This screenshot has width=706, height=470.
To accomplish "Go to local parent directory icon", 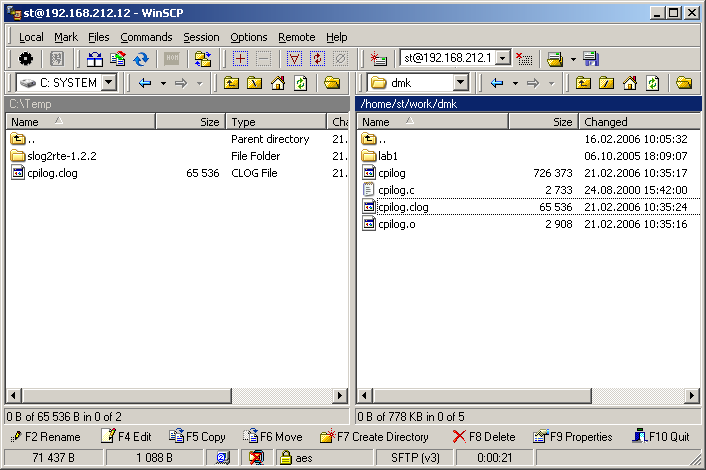I will [231, 83].
